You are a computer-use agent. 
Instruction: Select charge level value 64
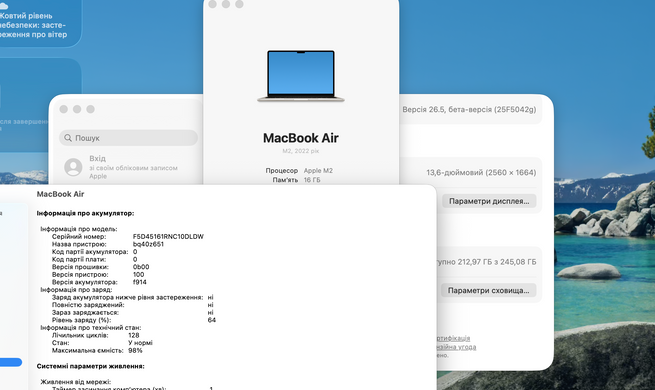(211, 320)
